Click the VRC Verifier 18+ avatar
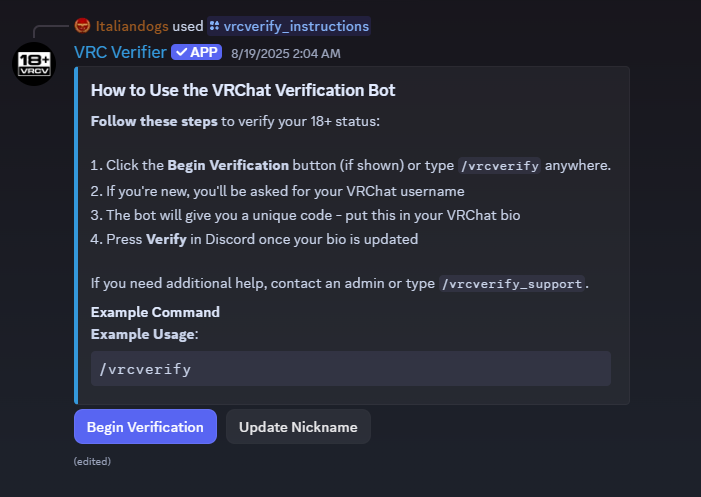Screen dimensions: 701x497 pos(34,63)
